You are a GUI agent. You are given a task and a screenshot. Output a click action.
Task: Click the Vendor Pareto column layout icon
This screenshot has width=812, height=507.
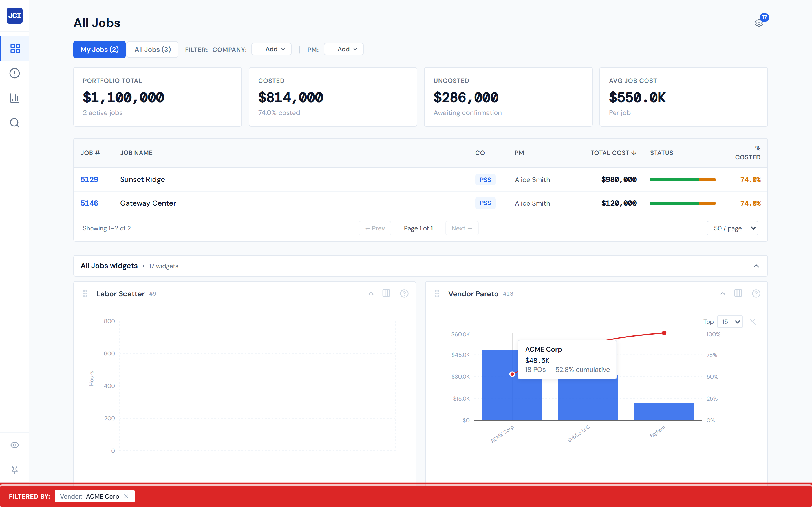tap(738, 293)
